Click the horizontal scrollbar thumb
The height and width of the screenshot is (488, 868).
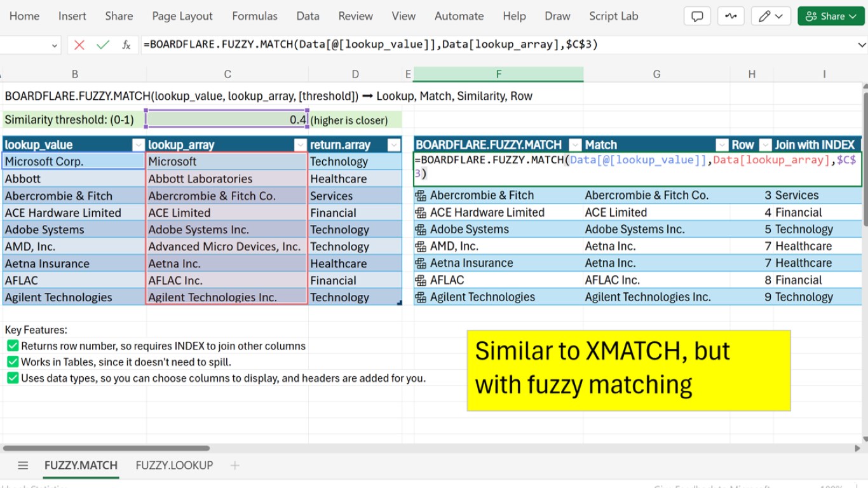[107, 448]
